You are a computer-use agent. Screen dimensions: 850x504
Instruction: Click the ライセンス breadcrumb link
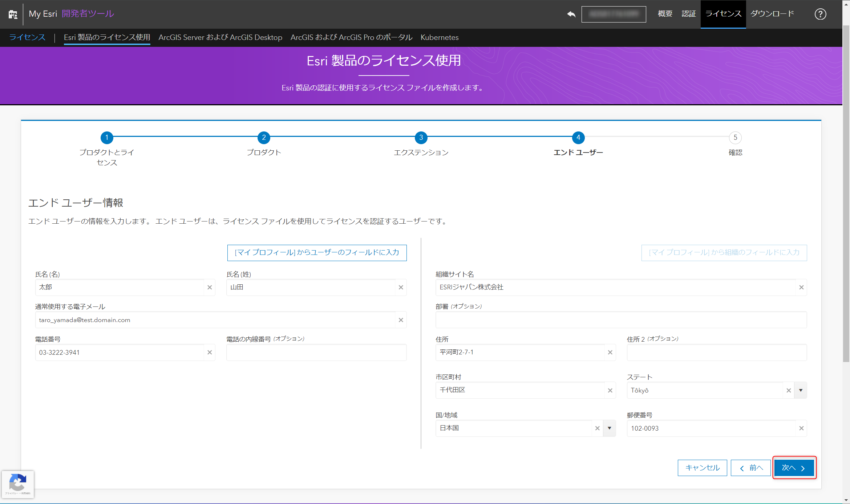[x=27, y=37]
